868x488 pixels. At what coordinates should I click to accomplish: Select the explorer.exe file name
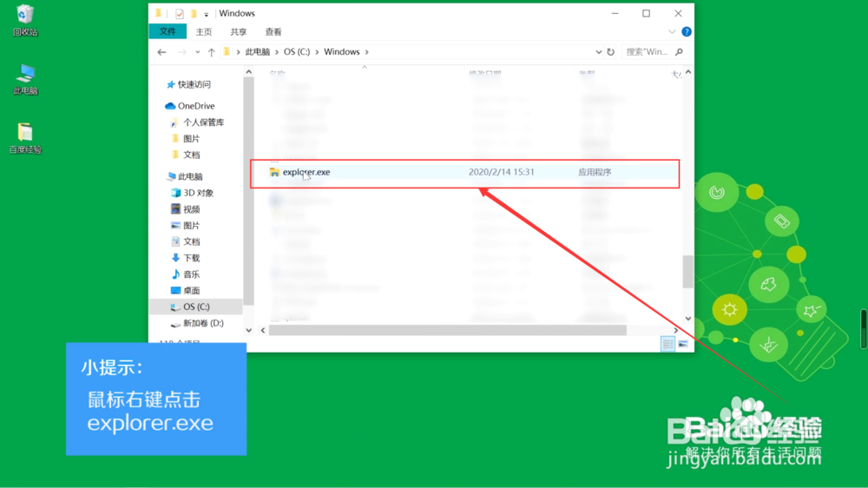[x=306, y=172]
